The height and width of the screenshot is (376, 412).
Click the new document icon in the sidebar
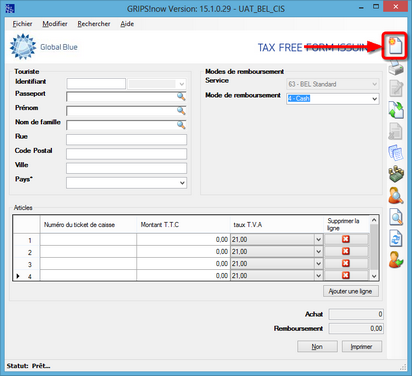coord(396,46)
